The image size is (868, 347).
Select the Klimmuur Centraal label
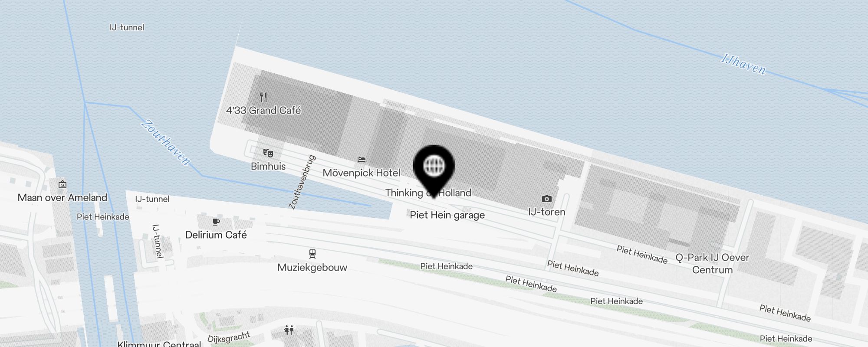point(159,344)
